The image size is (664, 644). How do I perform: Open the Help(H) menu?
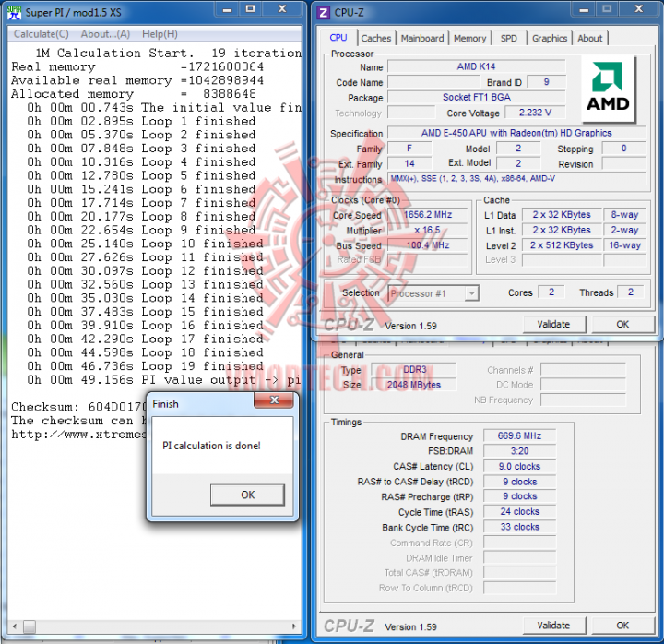[x=160, y=34]
